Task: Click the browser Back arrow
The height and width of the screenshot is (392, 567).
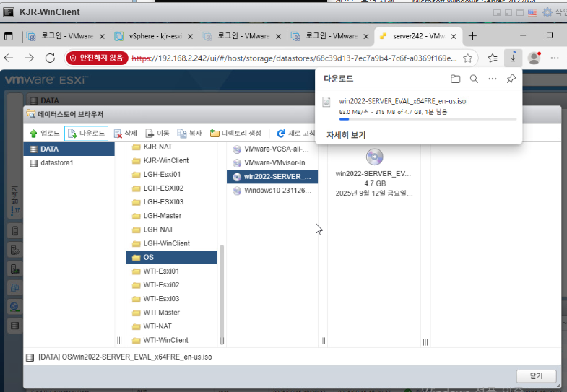Action: (x=9, y=58)
